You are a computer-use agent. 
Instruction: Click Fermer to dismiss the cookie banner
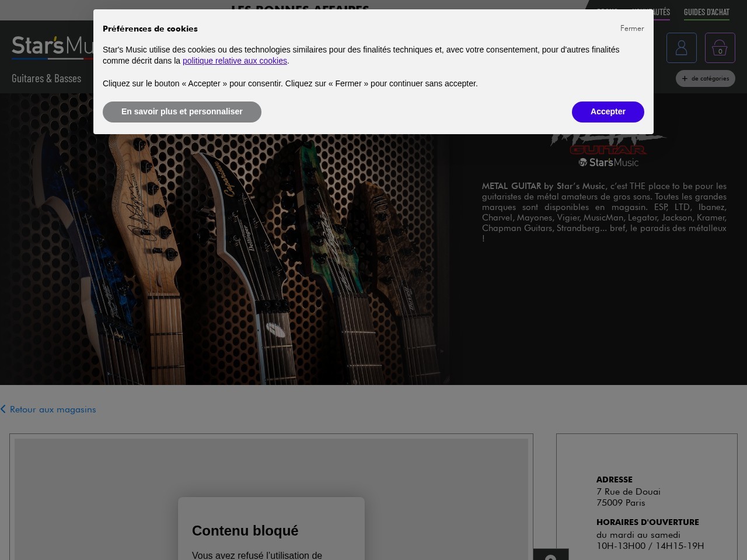pos(632,28)
